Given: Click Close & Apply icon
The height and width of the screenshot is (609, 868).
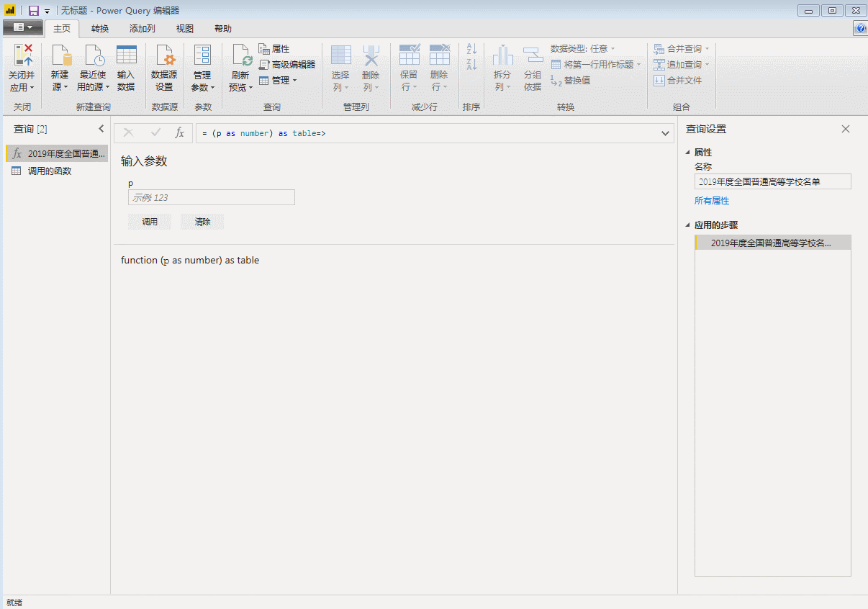Looking at the screenshot, I should click(23, 55).
